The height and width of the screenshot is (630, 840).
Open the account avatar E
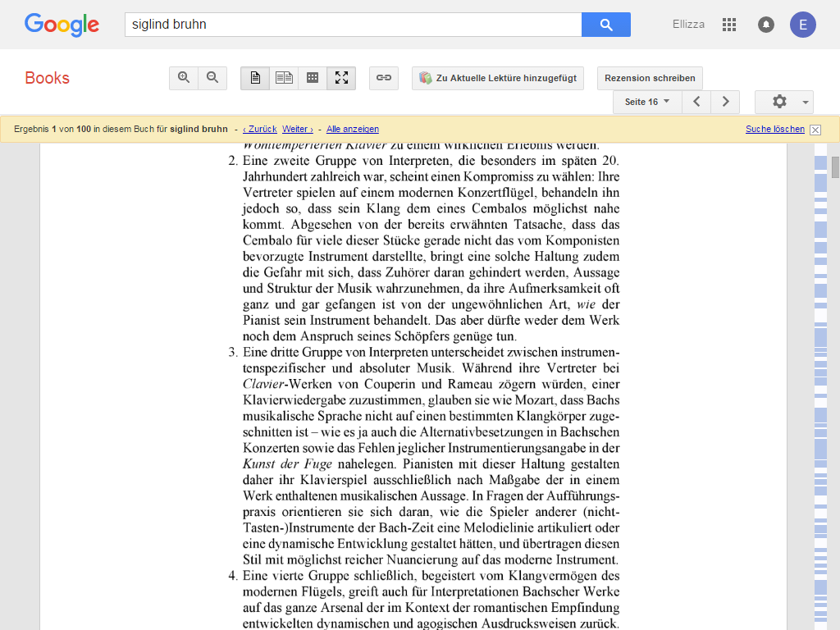point(802,25)
